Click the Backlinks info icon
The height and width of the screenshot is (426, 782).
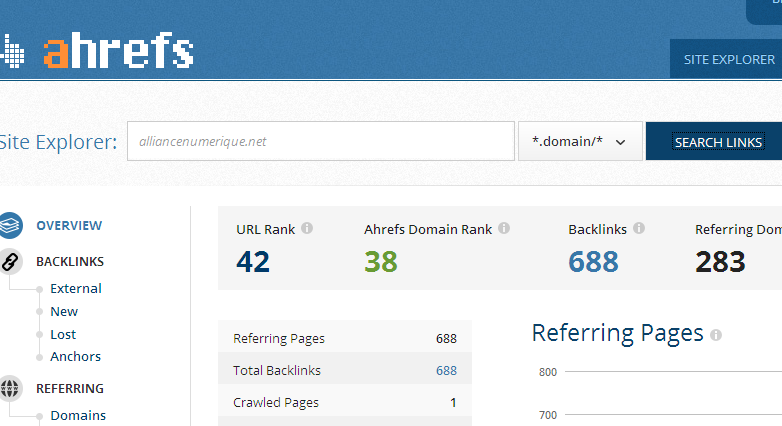[639, 228]
